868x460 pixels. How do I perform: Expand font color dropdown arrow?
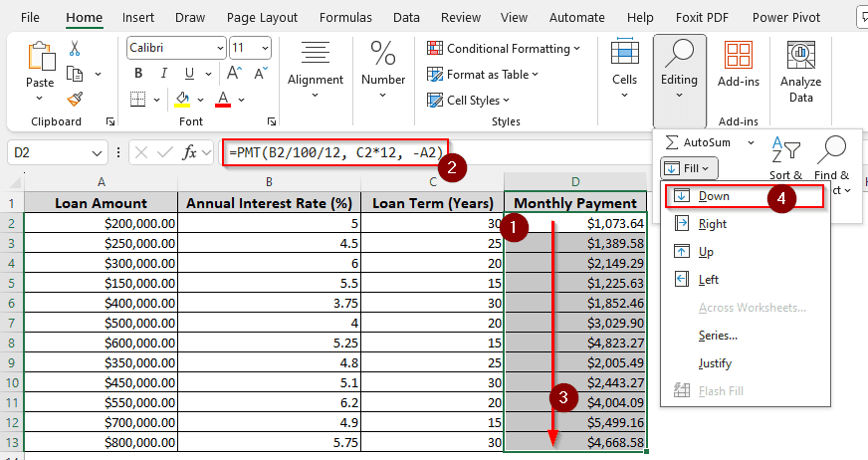pos(241,100)
